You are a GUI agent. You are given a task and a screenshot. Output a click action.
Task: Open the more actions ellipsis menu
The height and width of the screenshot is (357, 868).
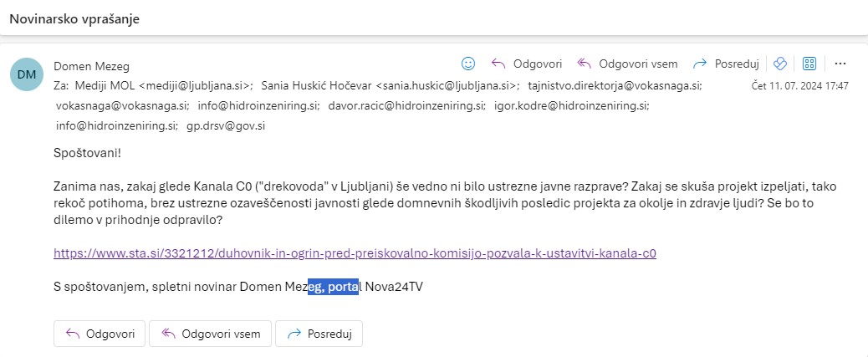click(x=840, y=64)
